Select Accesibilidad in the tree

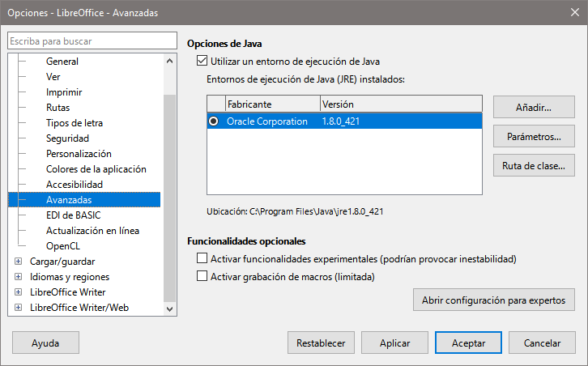(x=75, y=185)
